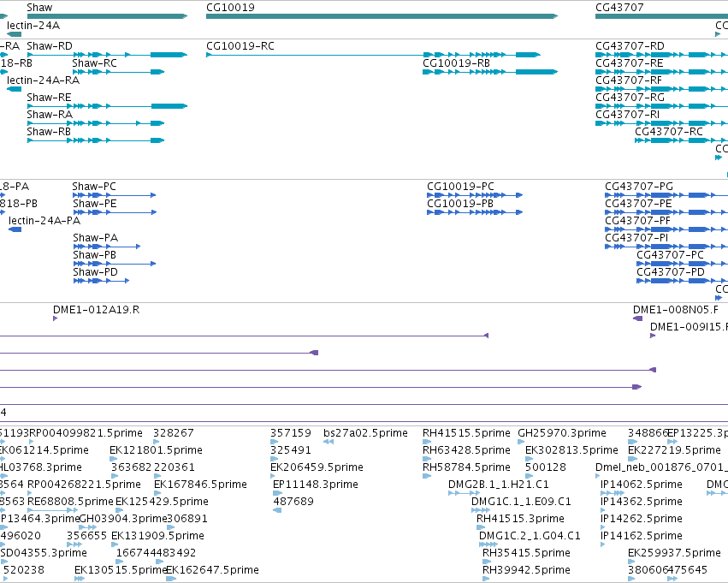Select the CG43707-RC transcript label
728x583 pixels.
tap(669, 132)
